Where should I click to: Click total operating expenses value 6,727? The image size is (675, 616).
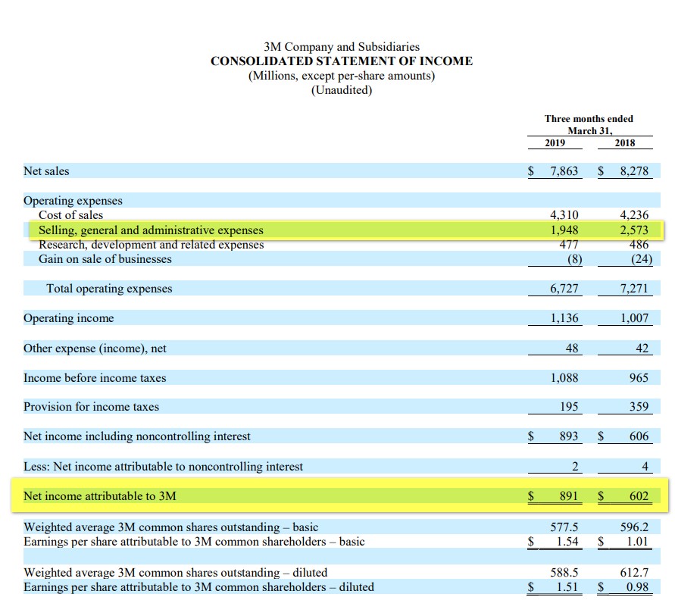[x=564, y=289]
